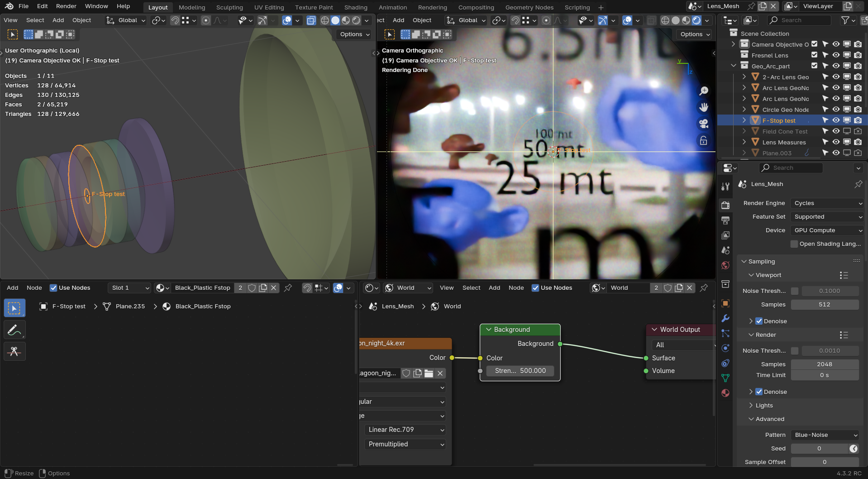The height and width of the screenshot is (479, 868).
Task: Open Help menu
Action: 123,6
